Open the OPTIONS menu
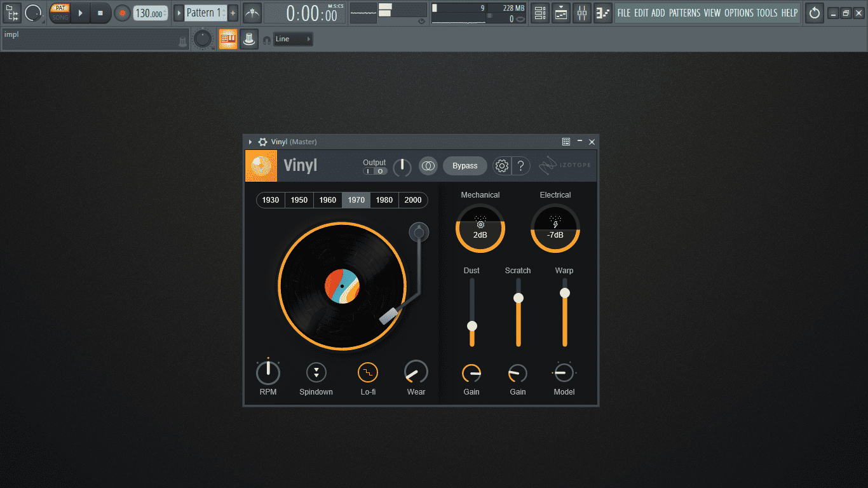The width and height of the screenshot is (868, 488). (738, 13)
